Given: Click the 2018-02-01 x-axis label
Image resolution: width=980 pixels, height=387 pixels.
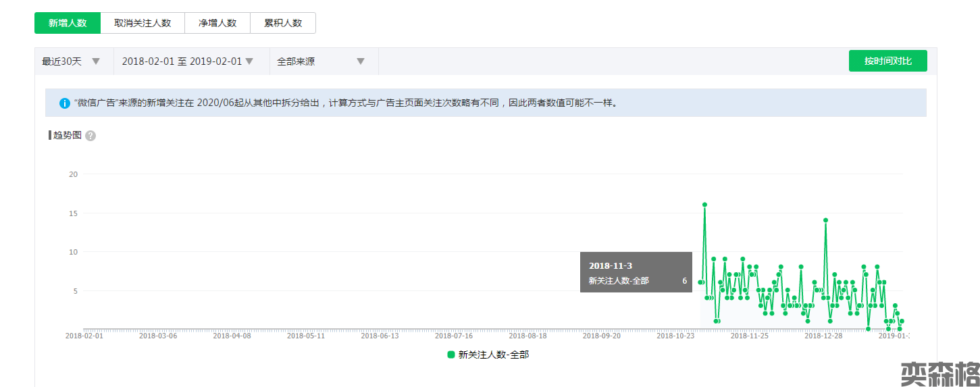Looking at the screenshot, I should pyautogui.click(x=84, y=336).
